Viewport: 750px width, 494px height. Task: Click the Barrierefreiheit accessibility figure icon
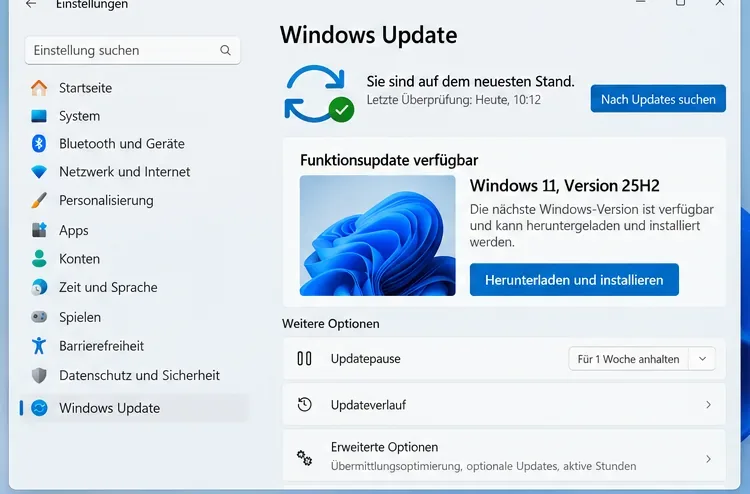coord(39,346)
